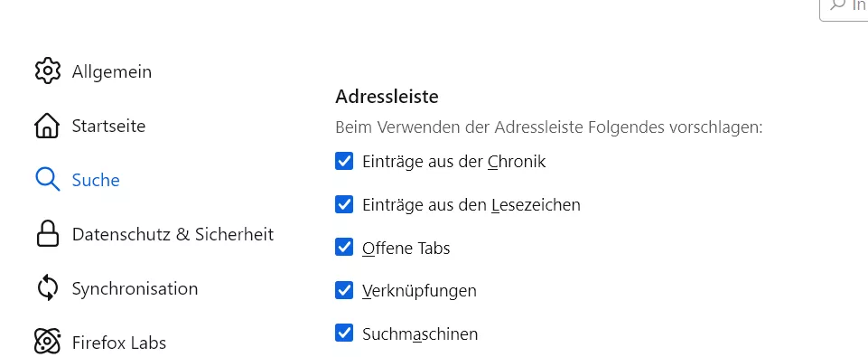Viewport: 868px width, 357px height.
Task: Select the Suche category label
Action: (x=96, y=180)
